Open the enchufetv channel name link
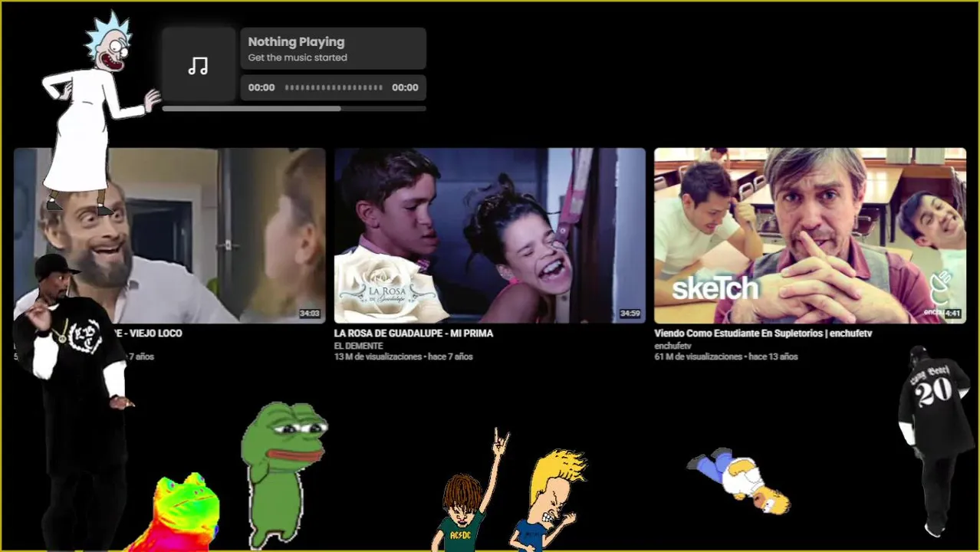The width and height of the screenshot is (980, 552). [673, 346]
